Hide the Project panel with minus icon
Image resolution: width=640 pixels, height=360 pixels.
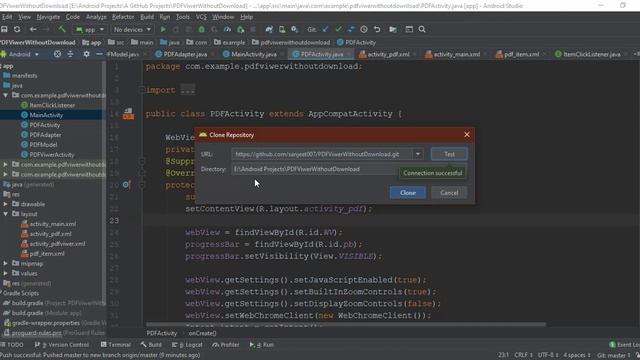point(99,54)
